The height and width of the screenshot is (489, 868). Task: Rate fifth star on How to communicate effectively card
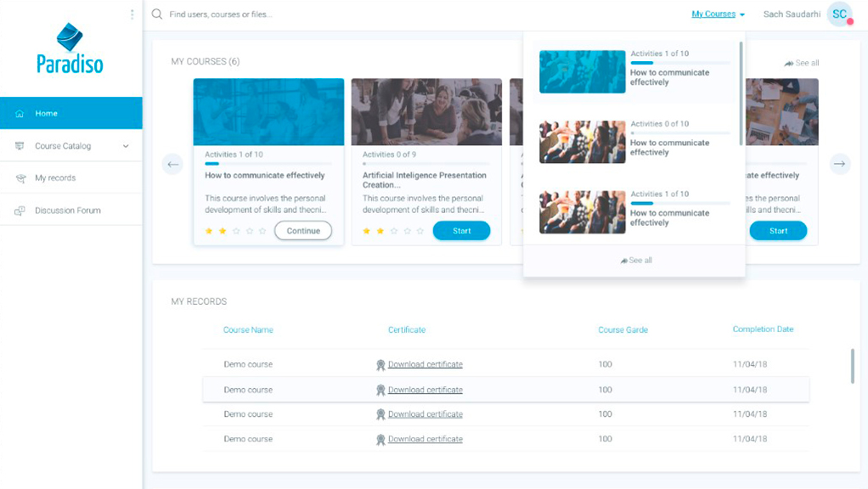[262, 231]
